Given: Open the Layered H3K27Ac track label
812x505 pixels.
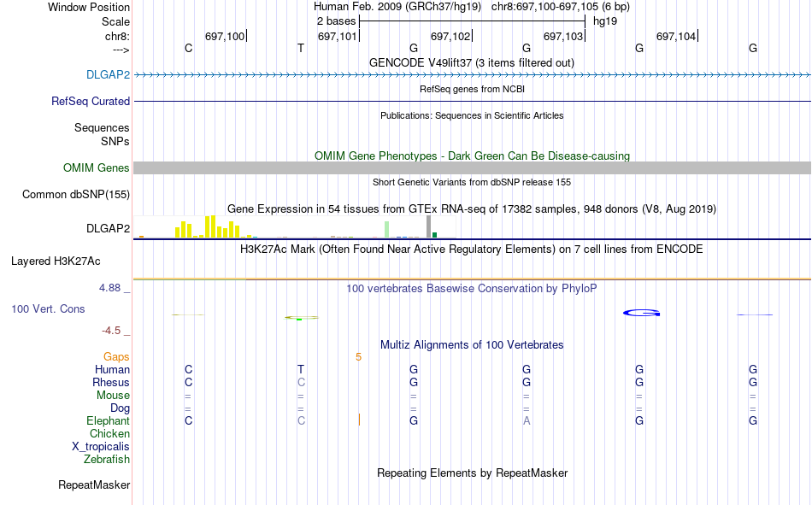Looking at the screenshot, I should [x=56, y=261].
